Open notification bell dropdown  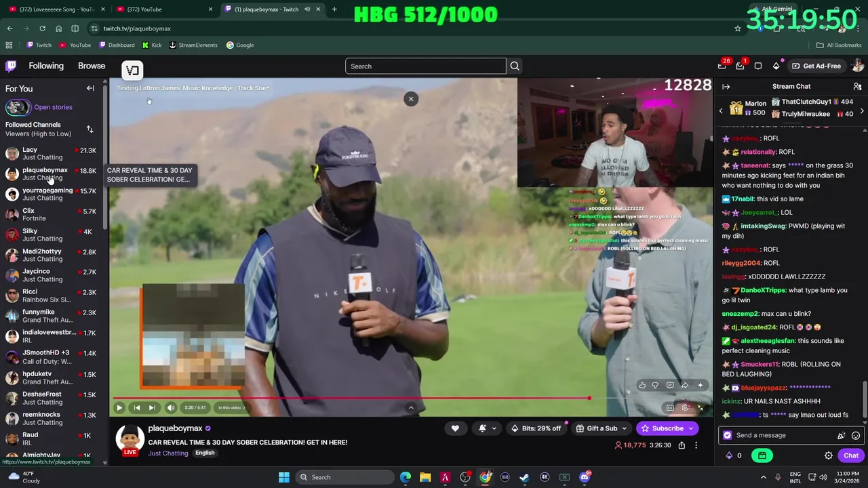point(487,428)
